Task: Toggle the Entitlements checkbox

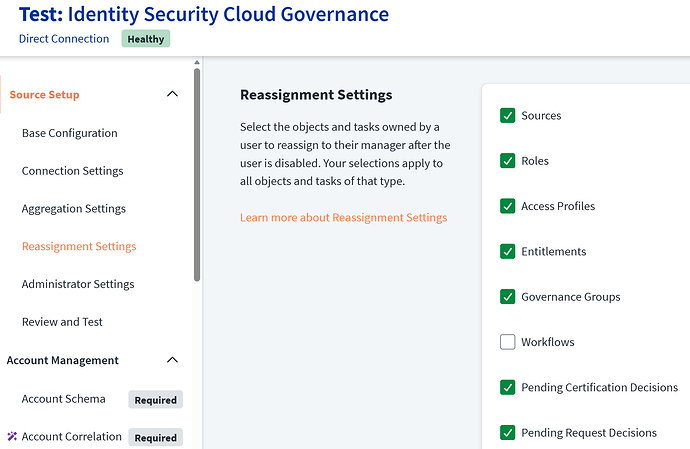Action: (508, 252)
